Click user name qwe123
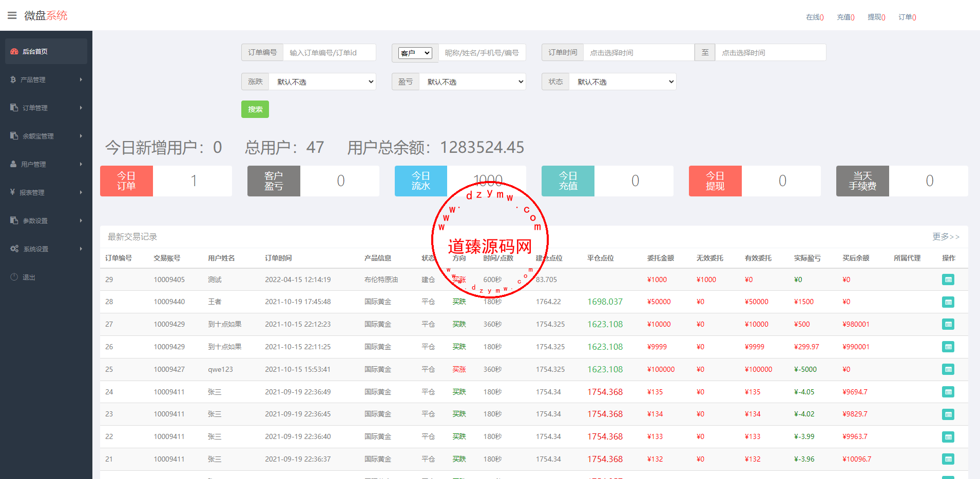The height and width of the screenshot is (479, 980). point(220,369)
